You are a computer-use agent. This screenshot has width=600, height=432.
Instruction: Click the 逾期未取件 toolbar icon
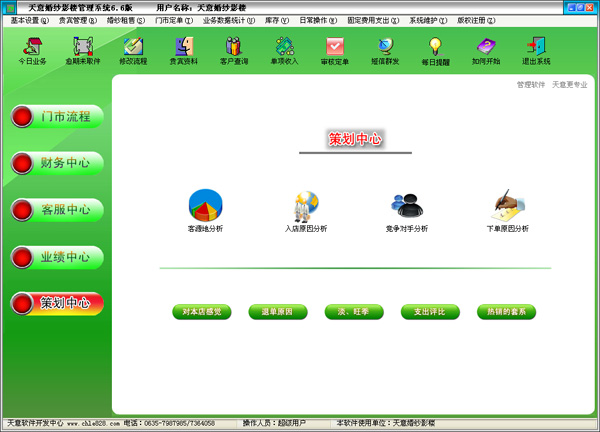82,46
